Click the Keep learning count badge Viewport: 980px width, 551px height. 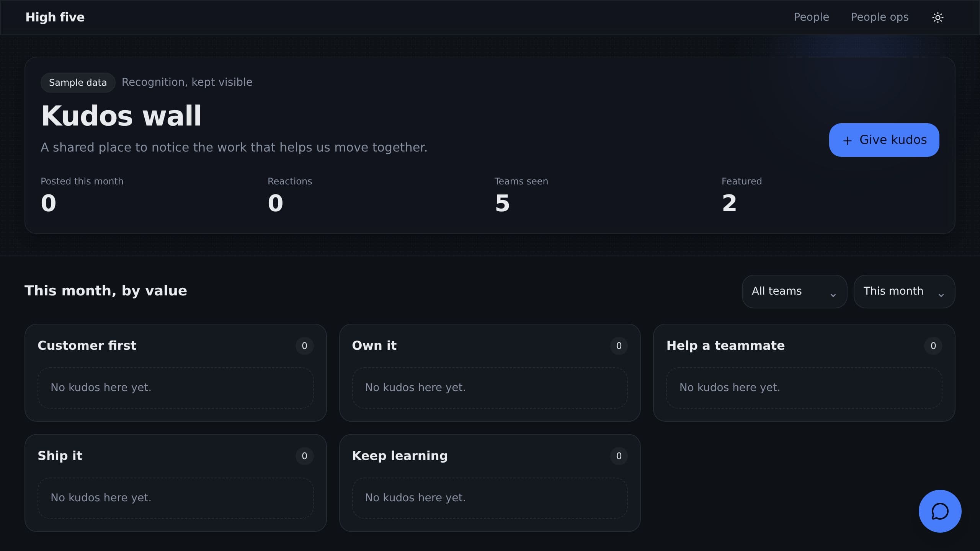click(x=619, y=456)
